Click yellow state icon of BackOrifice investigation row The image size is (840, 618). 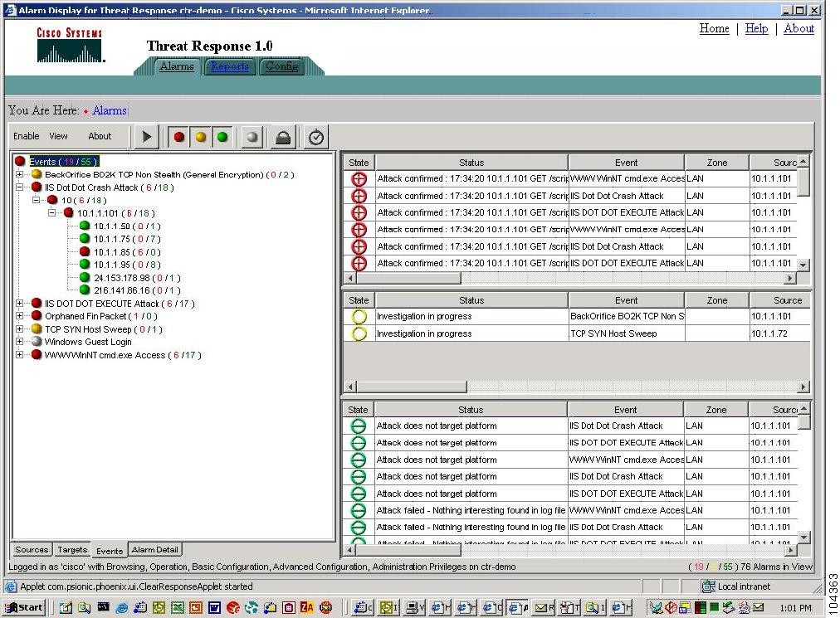point(359,317)
